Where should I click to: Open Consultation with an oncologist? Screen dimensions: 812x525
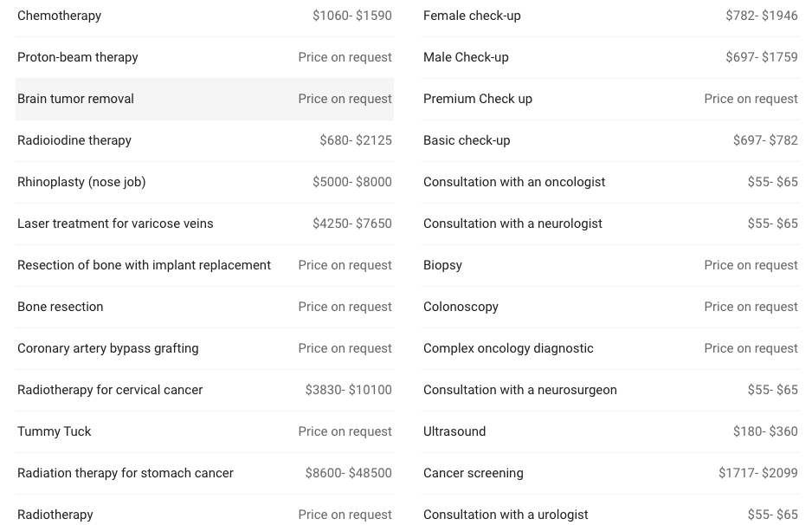point(610,182)
